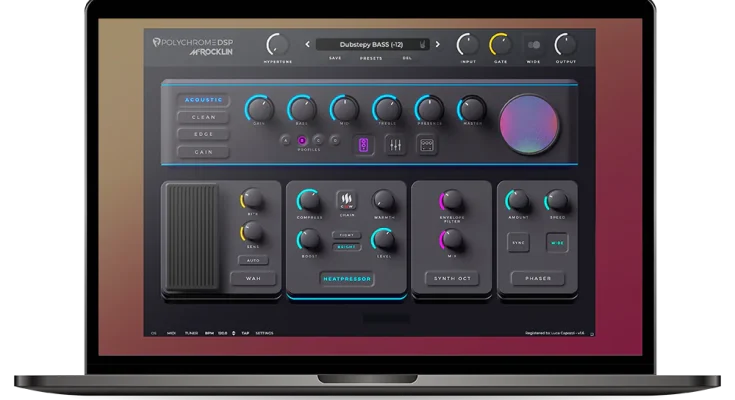Toggle the Wide stereo switch
The height and width of the screenshot is (400, 735).
(x=533, y=45)
